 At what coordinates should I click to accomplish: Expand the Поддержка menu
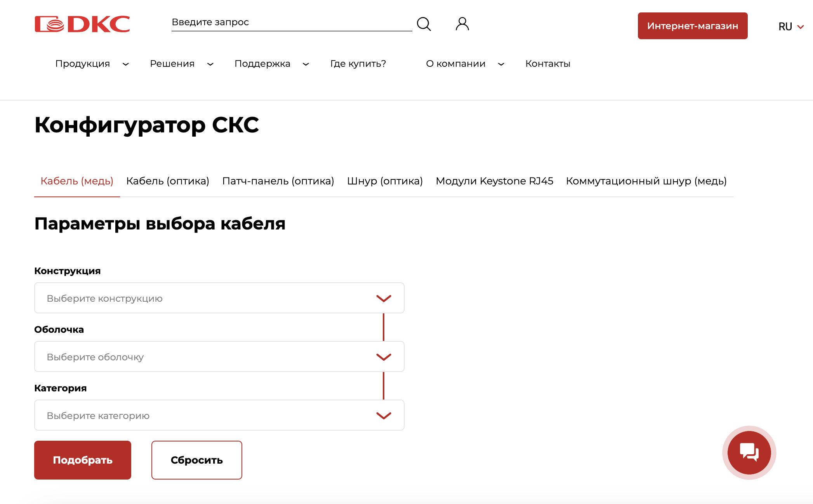(x=272, y=64)
